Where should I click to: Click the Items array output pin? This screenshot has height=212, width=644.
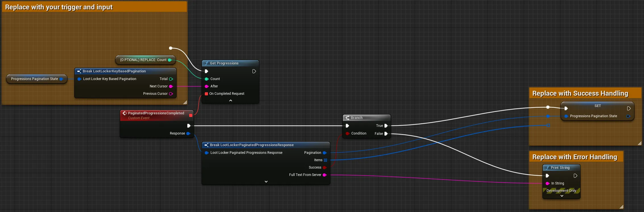point(326,160)
